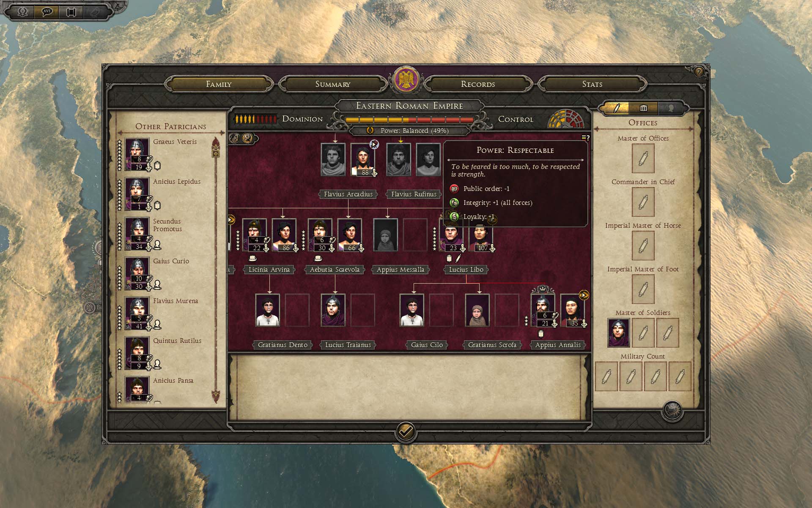Open the scroll icon in top-left bar
The image size is (812, 508).
coord(71,11)
